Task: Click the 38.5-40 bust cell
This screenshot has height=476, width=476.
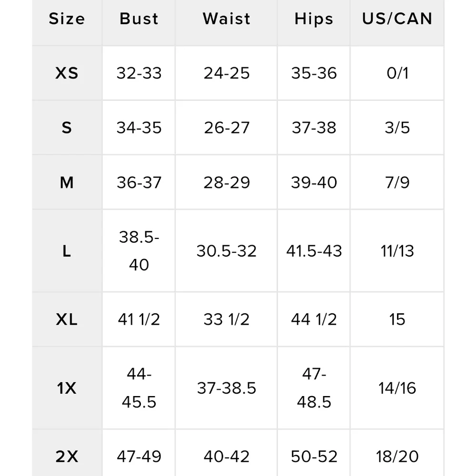Action: point(139,251)
